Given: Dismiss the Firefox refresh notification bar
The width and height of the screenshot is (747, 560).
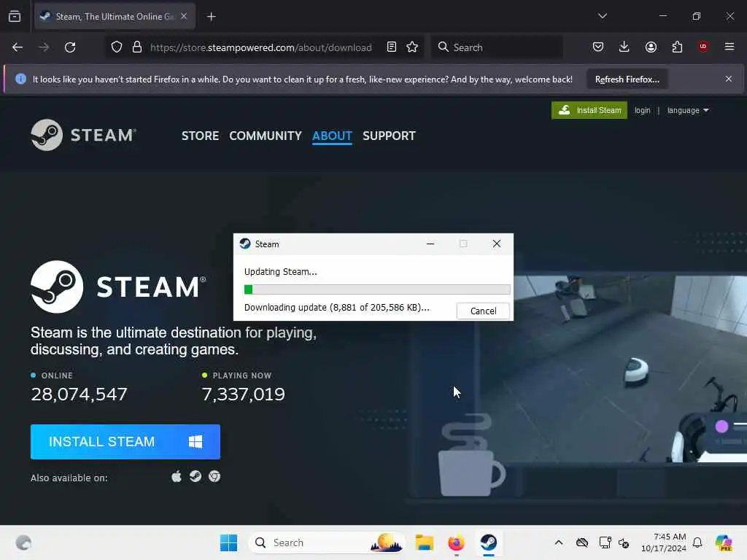Looking at the screenshot, I should pos(729,79).
